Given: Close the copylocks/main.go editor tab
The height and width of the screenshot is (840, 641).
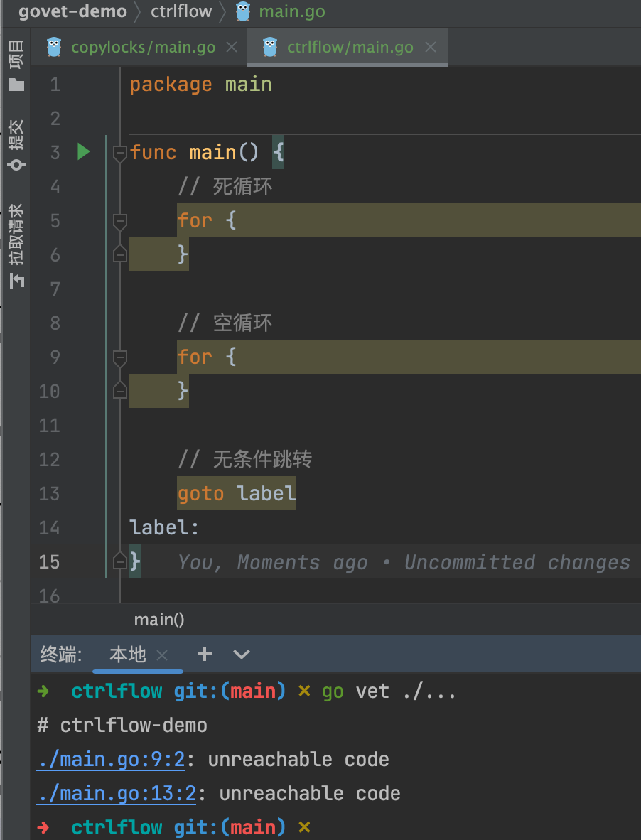Looking at the screenshot, I should point(231,48).
